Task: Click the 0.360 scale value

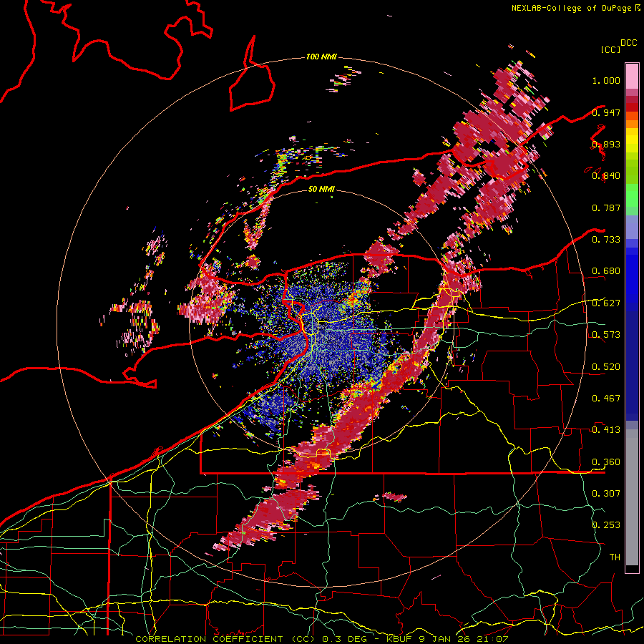Action: tap(606, 462)
